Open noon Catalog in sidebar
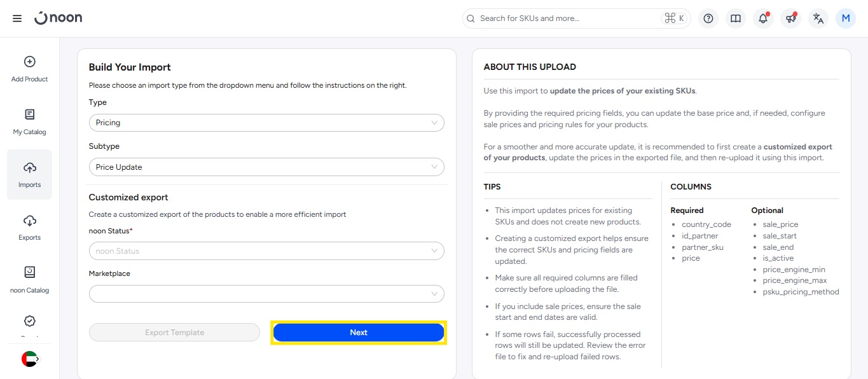This screenshot has height=379, width=868. (x=30, y=280)
